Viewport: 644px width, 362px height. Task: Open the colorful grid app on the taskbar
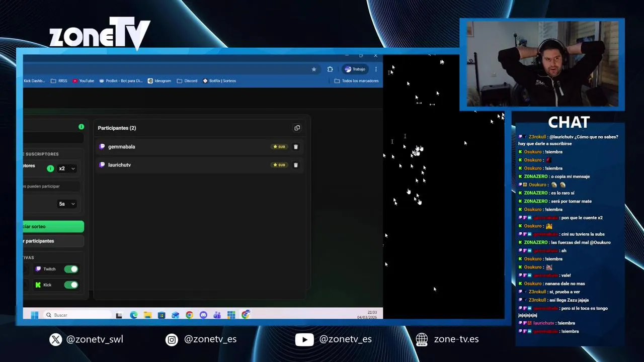(231, 315)
